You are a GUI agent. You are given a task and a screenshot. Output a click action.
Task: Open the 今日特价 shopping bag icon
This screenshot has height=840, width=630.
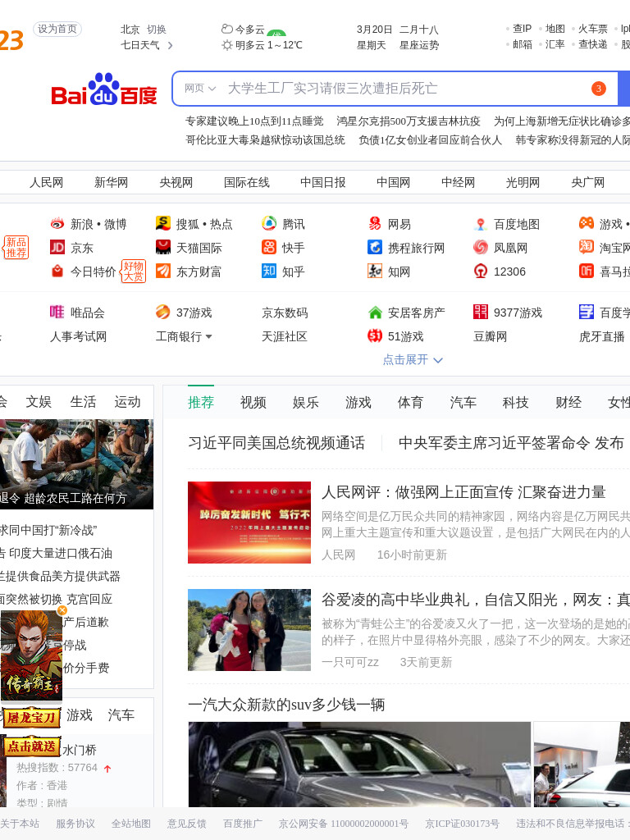pos(57,271)
